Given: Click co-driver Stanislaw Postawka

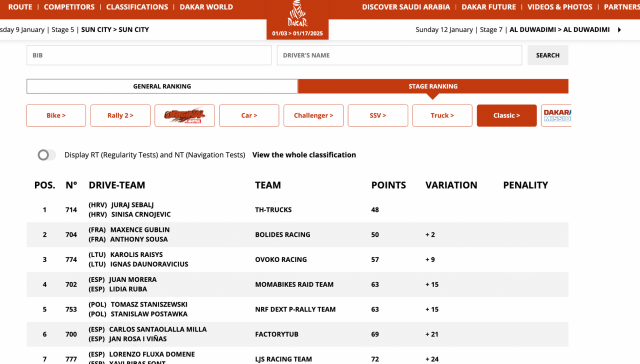Looking at the screenshot, I should tap(149, 314).
